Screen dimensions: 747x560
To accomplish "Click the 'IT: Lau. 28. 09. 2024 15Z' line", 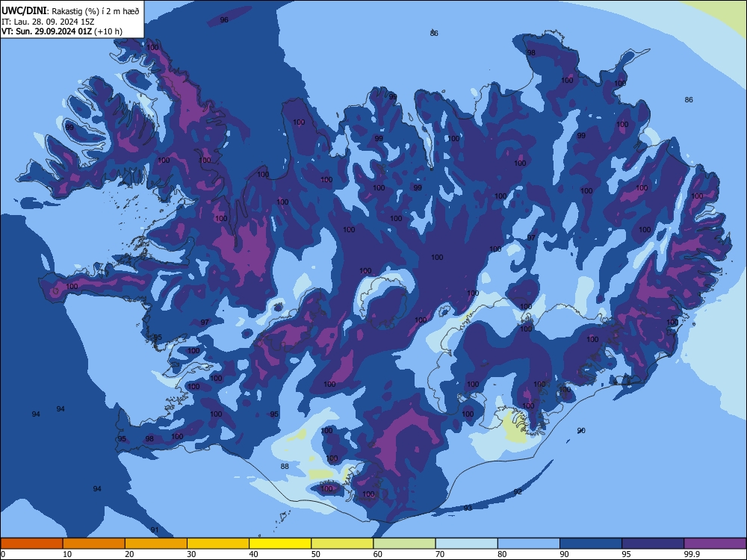I will pos(48,22).
